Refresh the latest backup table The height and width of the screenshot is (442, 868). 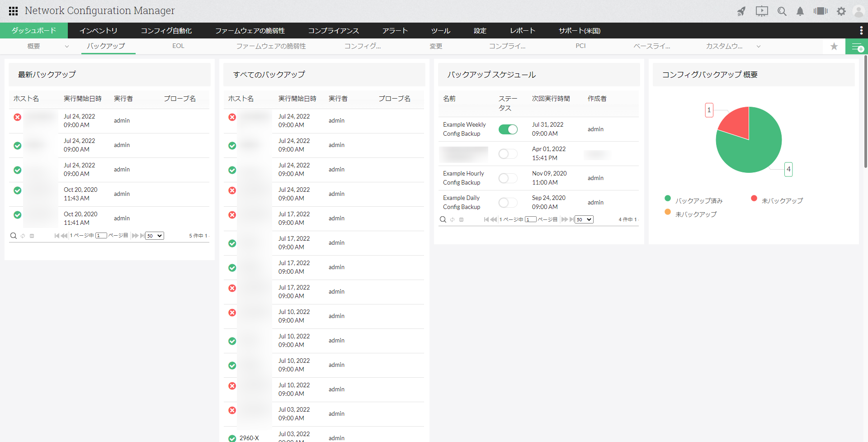(x=23, y=236)
